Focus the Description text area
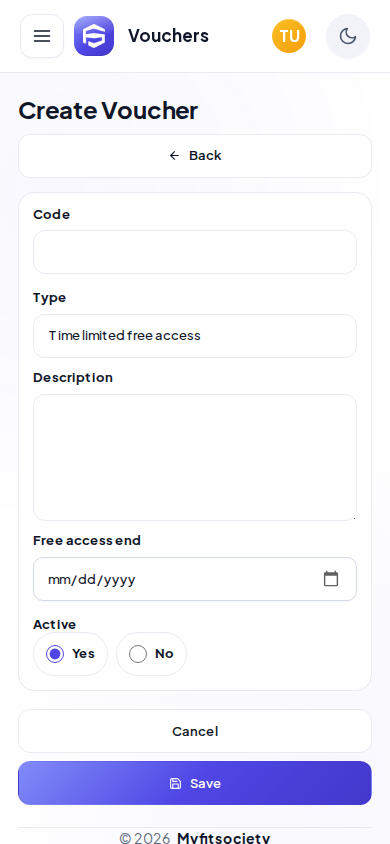 [195, 458]
